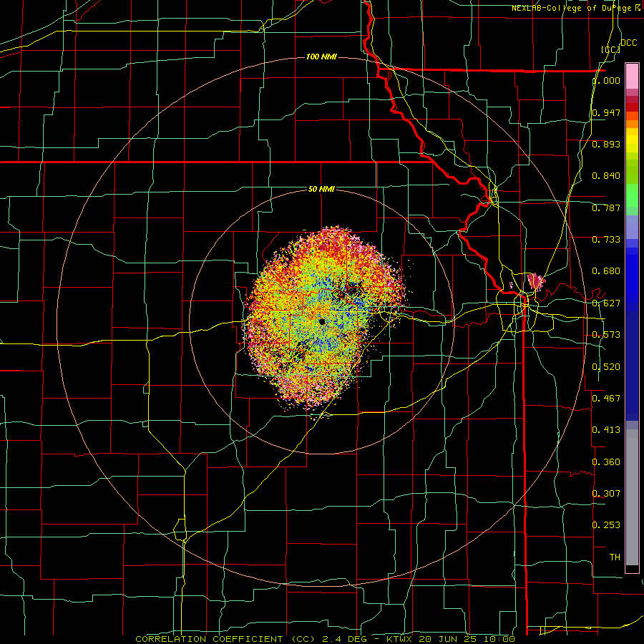Click the CORRELATION COEFFICIENT caption text
This screenshot has height=644, width=644.
coord(209,639)
